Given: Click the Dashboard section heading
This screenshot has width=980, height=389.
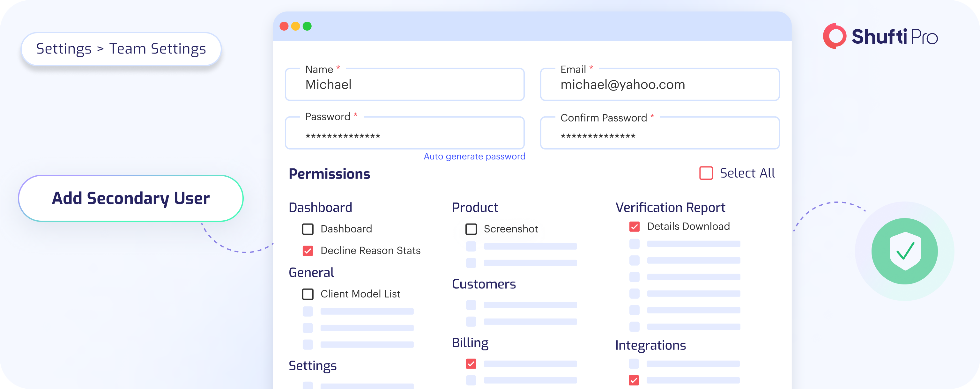Looking at the screenshot, I should pos(320,208).
